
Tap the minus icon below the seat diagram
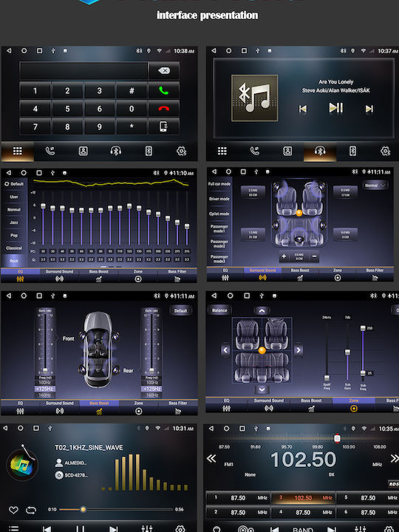click(314, 256)
